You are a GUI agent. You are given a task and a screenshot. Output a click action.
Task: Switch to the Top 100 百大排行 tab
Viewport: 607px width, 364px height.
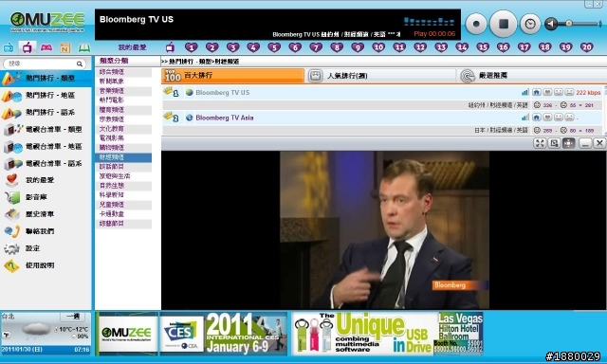(232, 76)
